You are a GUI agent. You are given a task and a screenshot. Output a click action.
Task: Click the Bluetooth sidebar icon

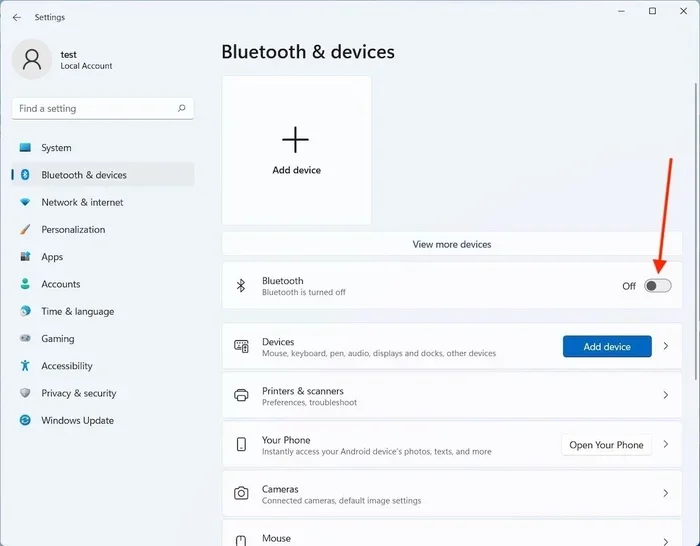25,175
